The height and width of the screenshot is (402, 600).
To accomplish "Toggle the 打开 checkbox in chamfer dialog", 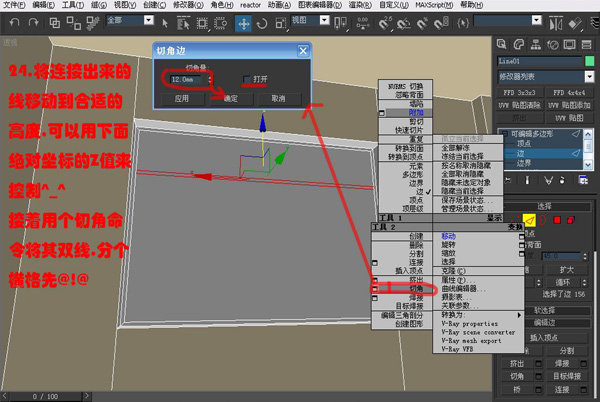I will [x=247, y=79].
